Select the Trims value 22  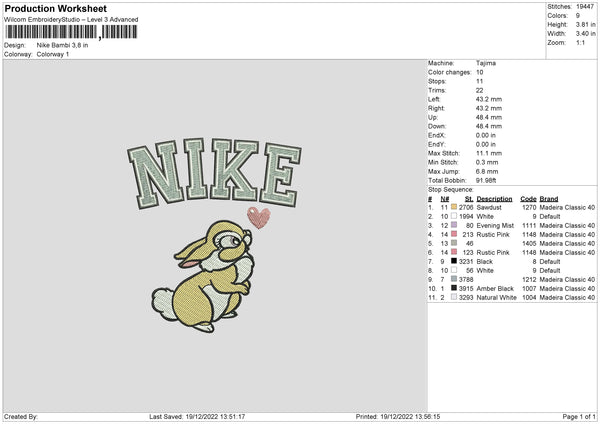479,90
